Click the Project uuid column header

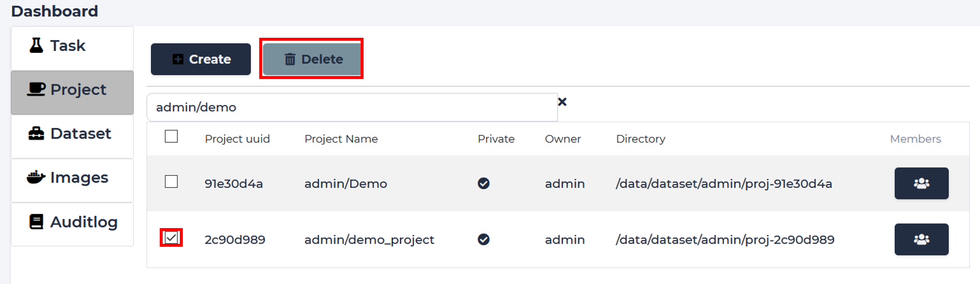pyautogui.click(x=237, y=139)
